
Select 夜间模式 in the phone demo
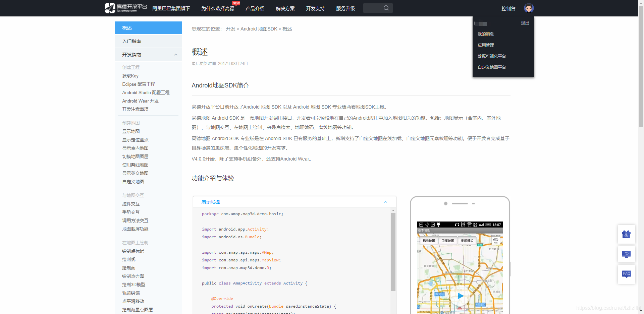pyautogui.click(x=467, y=241)
